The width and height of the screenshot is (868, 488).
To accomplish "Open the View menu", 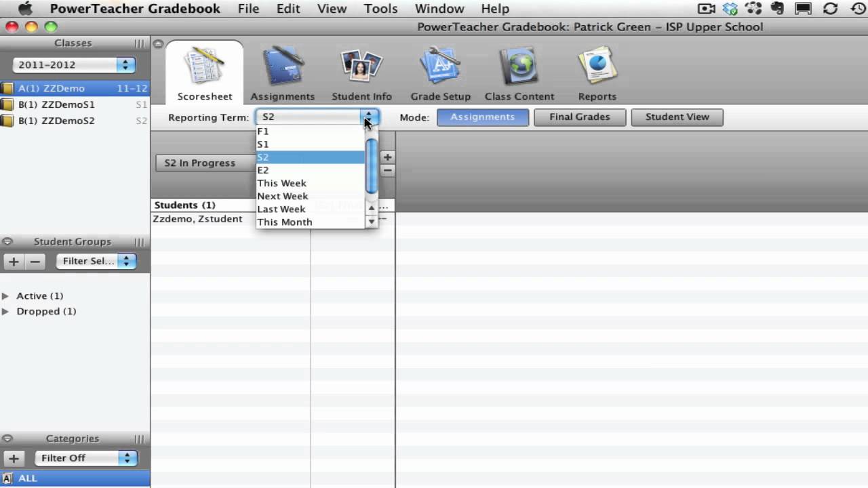I will (332, 9).
